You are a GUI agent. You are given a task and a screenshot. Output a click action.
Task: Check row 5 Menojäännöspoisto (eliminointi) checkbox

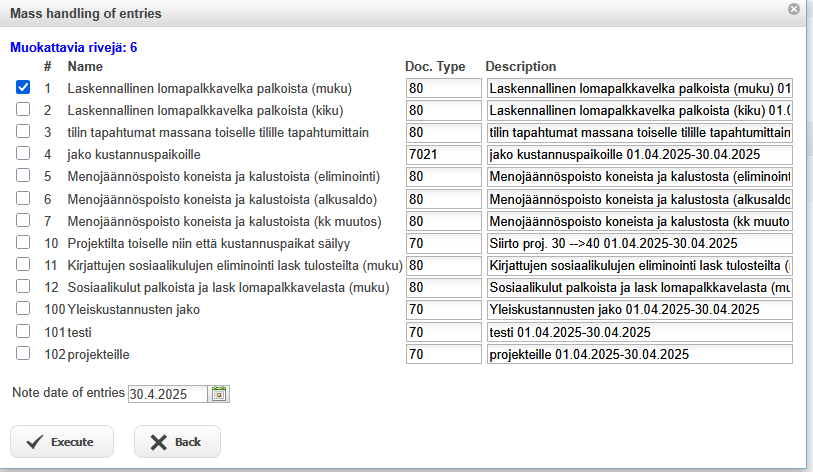[23, 176]
